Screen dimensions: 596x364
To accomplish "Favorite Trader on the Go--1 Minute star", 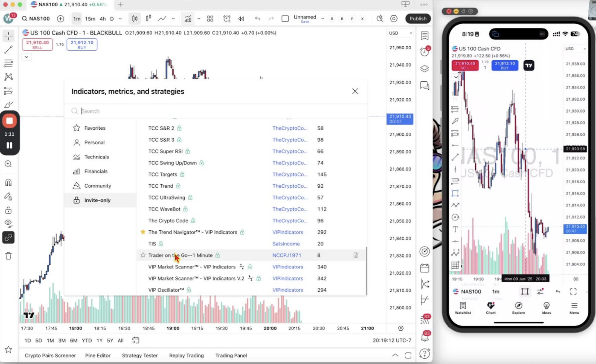I will coord(143,255).
